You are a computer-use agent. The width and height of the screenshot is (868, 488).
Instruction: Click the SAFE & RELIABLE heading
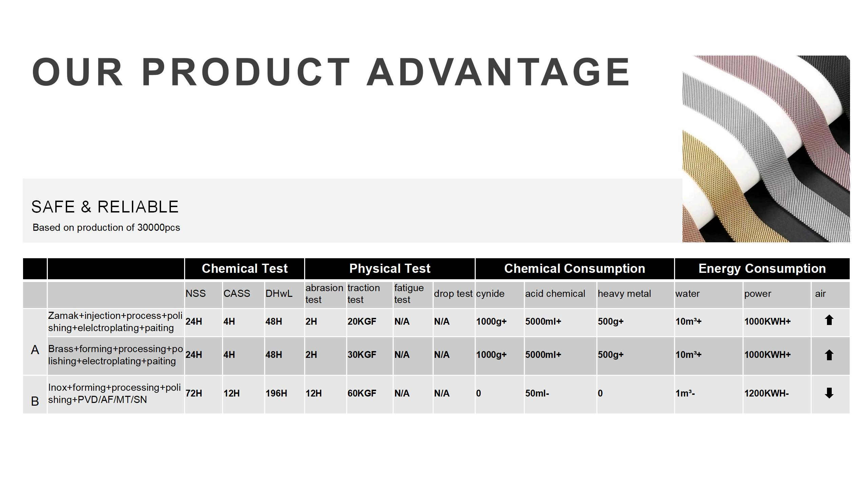105,207
